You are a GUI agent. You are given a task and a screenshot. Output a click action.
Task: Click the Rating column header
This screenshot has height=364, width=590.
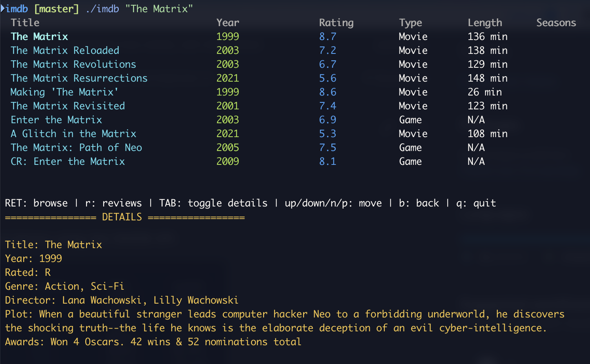(336, 22)
